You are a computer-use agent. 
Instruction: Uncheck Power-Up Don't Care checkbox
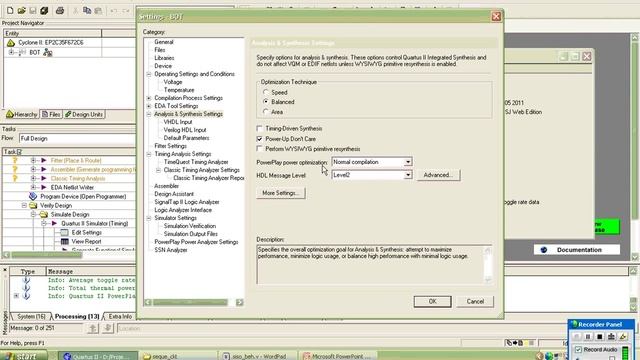coord(260,139)
